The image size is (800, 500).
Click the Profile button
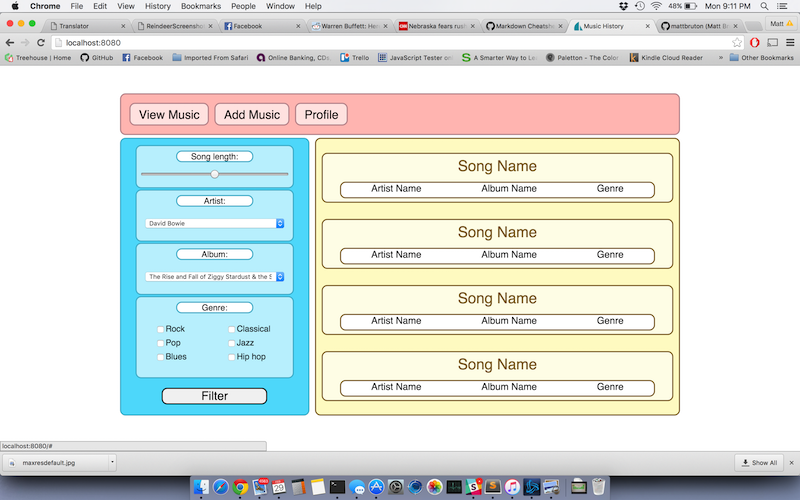[x=321, y=114]
